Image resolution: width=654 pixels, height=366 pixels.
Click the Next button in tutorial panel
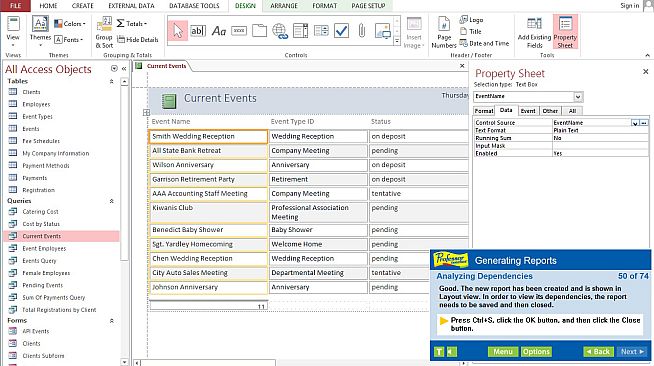coord(632,352)
